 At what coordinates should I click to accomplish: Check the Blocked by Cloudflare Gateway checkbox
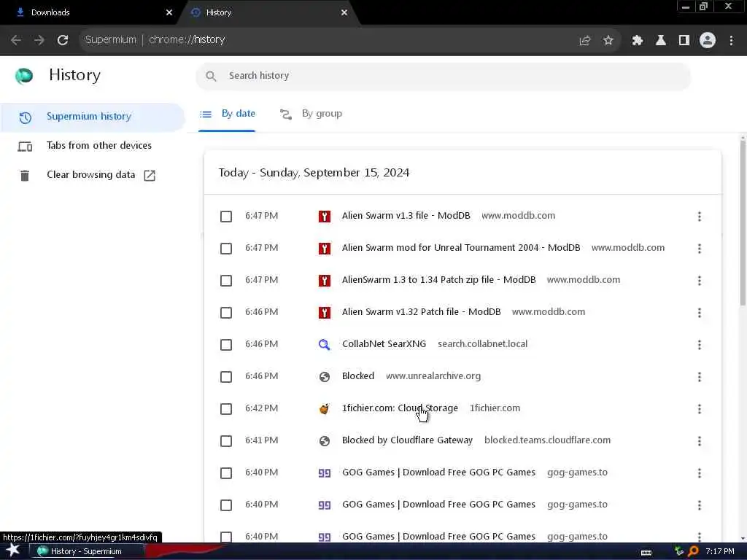226,441
